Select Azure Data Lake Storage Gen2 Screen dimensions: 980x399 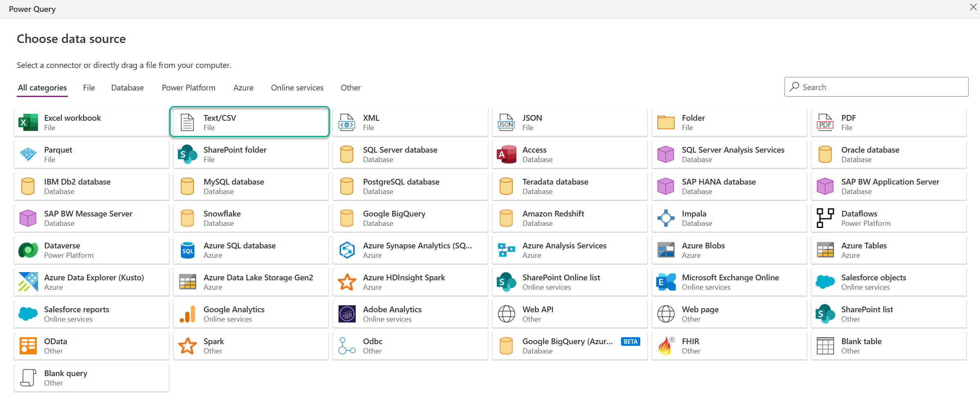[x=251, y=282]
